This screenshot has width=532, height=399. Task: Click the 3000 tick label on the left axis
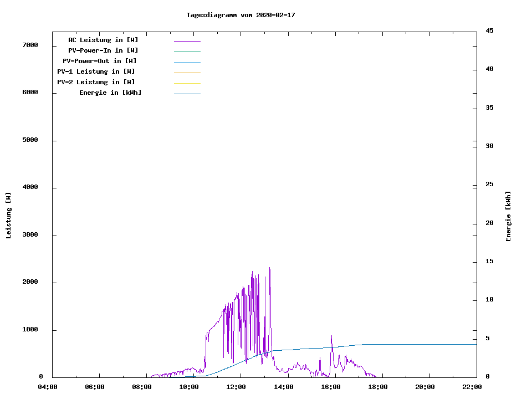click(x=29, y=235)
